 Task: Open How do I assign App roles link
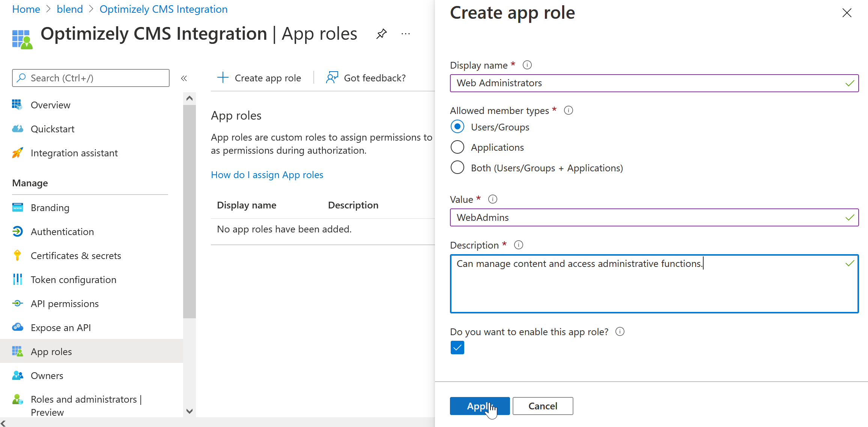(x=267, y=175)
